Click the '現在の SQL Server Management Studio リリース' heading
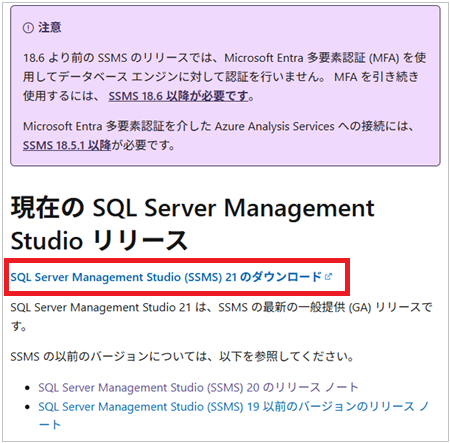This screenshot has width=450, height=443. pyautogui.click(x=193, y=224)
